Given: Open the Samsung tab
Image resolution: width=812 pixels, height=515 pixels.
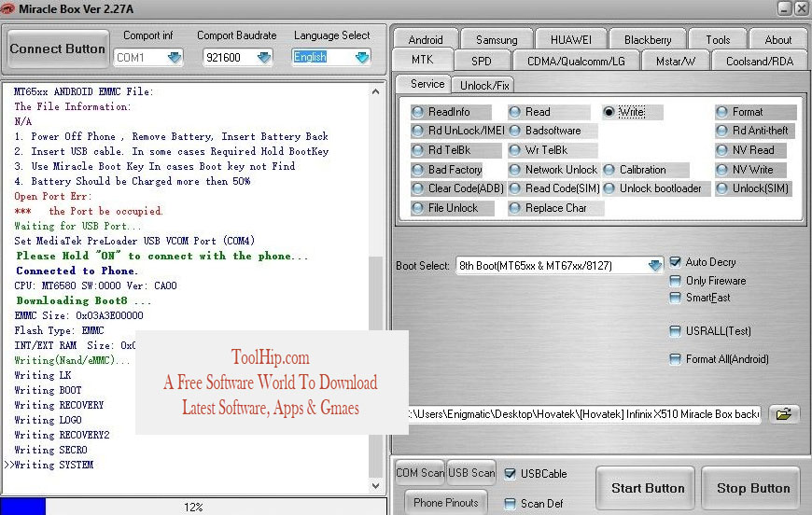Looking at the screenshot, I should pyautogui.click(x=497, y=40).
